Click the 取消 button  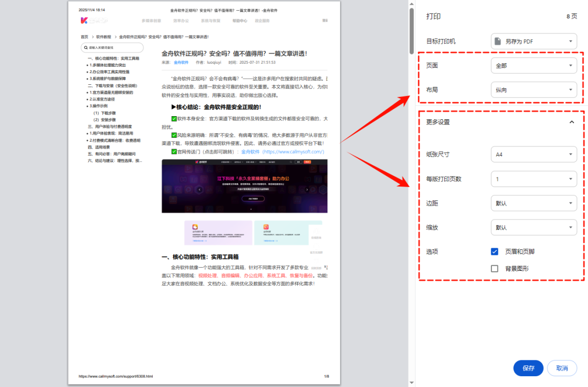click(562, 368)
